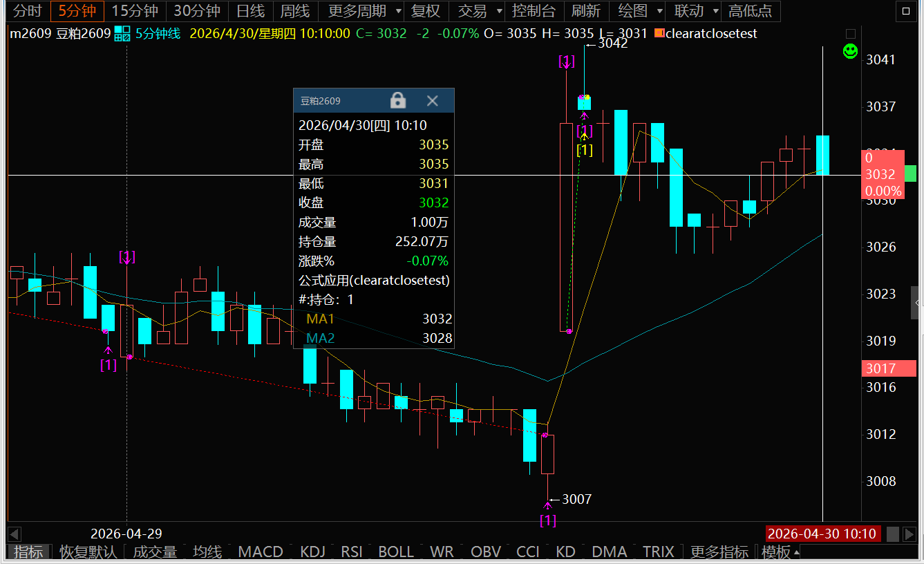Open 更多指标 at the bottom bar

coord(719,552)
